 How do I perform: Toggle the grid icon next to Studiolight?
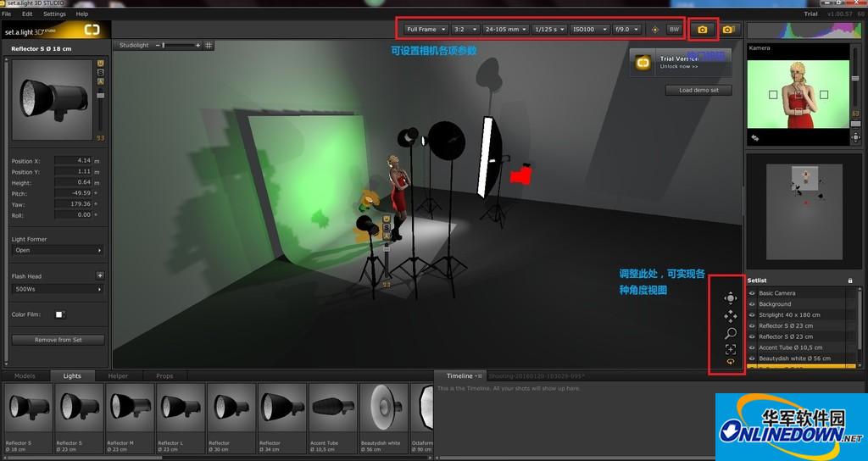[x=209, y=46]
